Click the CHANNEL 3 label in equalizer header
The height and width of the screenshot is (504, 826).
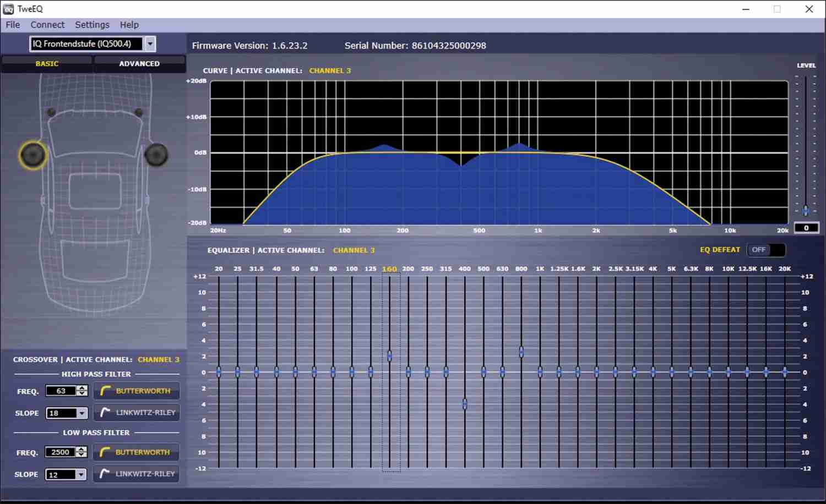354,250
